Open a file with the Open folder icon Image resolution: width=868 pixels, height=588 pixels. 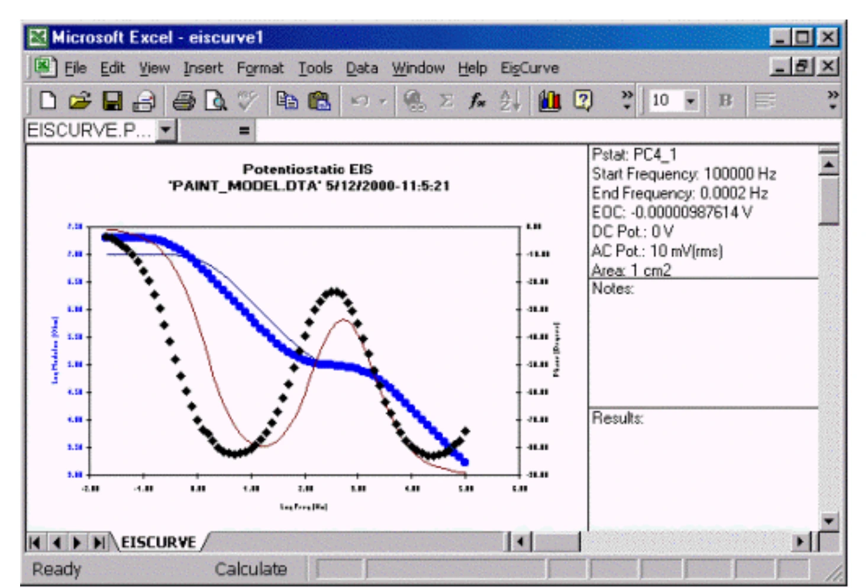80,101
